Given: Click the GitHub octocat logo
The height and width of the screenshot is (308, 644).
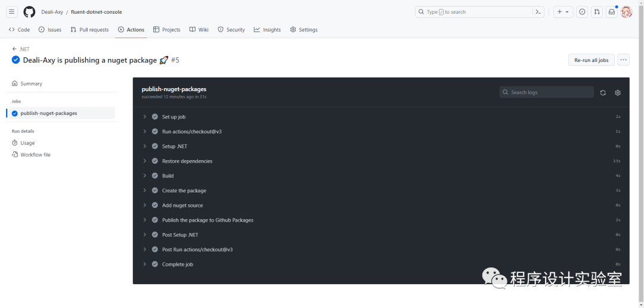Looking at the screenshot, I should pyautogui.click(x=29, y=12).
